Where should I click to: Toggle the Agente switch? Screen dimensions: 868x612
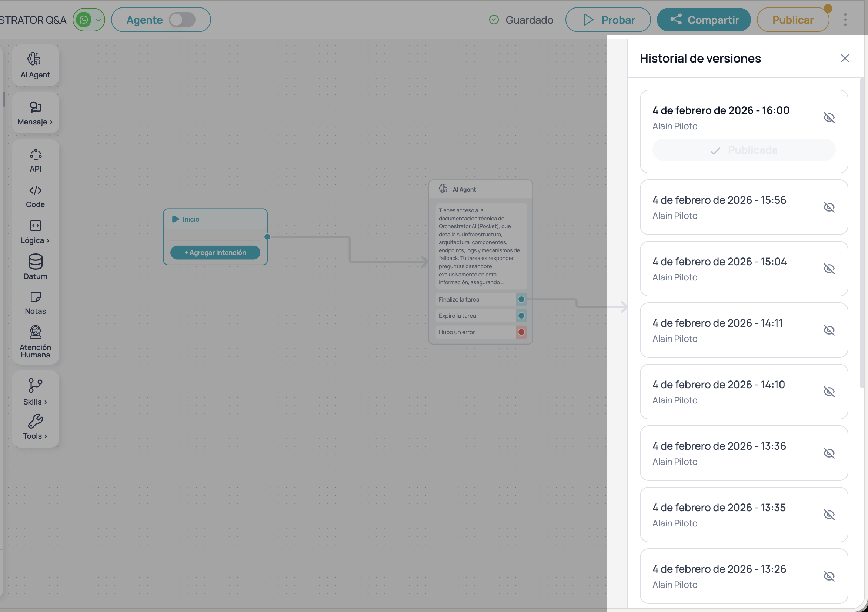[x=183, y=20]
